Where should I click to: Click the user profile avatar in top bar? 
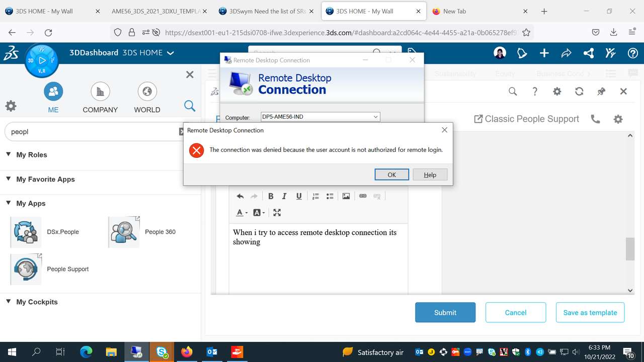500,53
